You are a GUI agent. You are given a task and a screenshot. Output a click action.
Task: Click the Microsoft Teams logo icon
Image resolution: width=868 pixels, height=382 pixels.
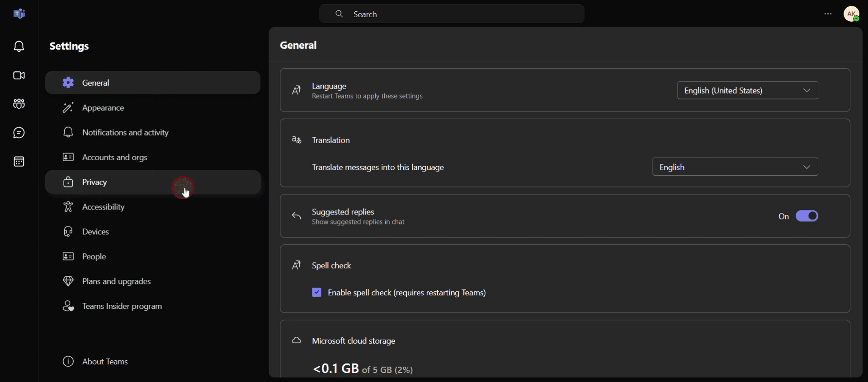pos(19,14)
